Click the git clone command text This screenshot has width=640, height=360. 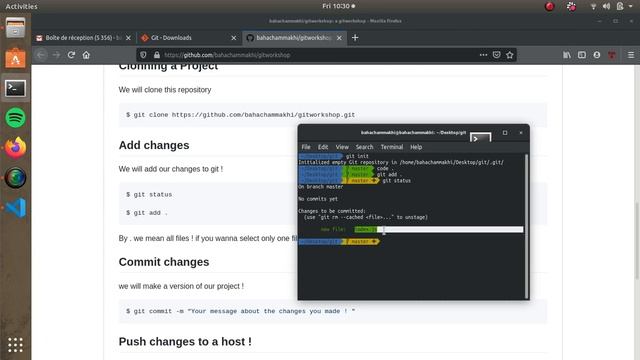pyautogui.click(x=240, y=115)
